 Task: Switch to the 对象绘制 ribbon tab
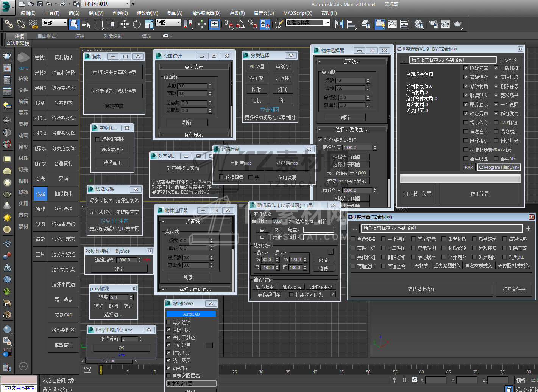pos(113,36)
